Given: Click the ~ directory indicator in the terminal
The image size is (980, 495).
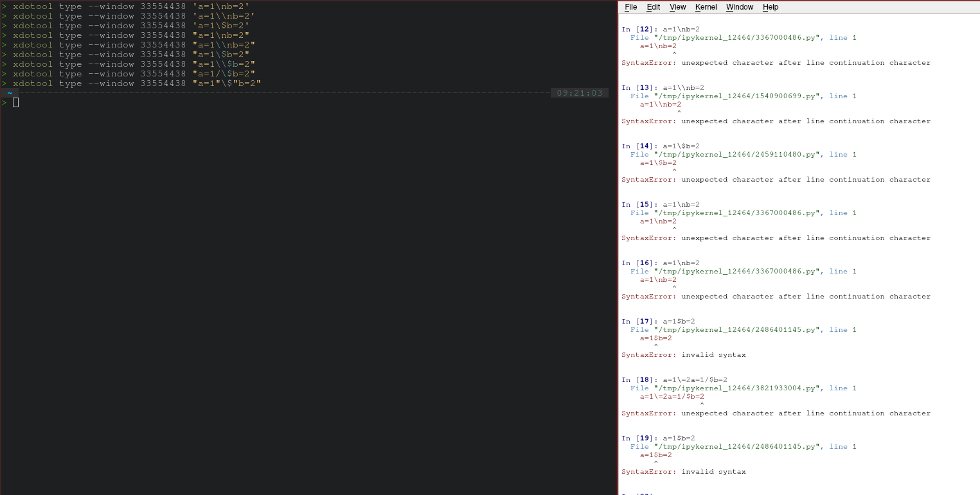Looking at the screenshot, I should coord(10,93).
